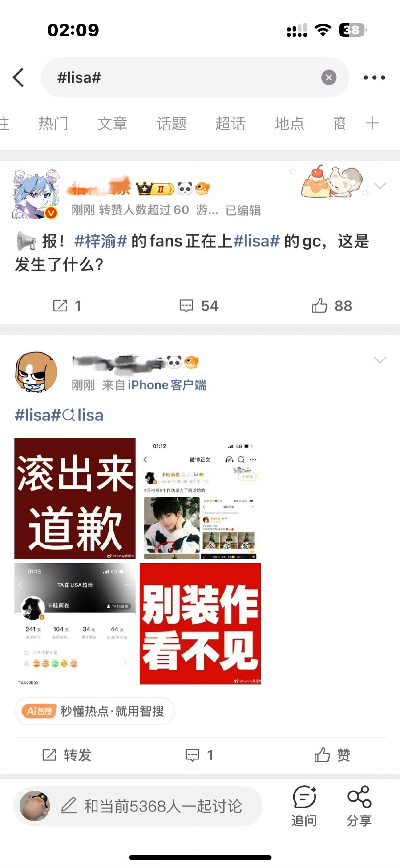The height and width of the screenshot is (868, 400).
Task: Open the three-dot more options menu
Action: coord(374,77)
